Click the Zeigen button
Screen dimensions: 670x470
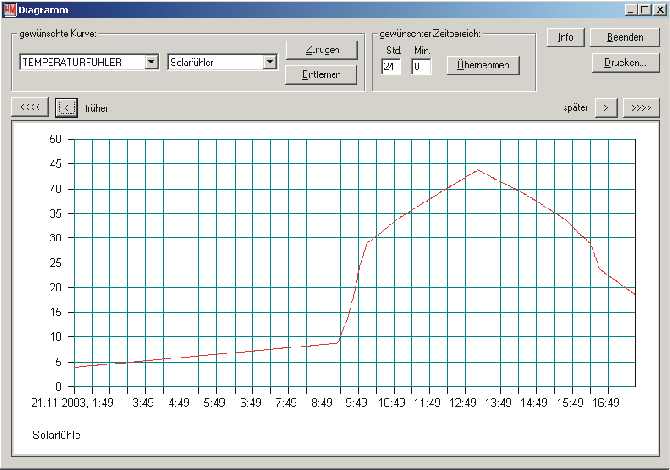(x=321, y=50)
